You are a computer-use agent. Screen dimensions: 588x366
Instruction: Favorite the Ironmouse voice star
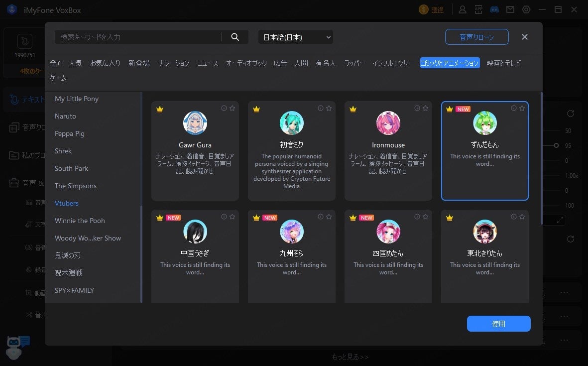point(425,108)
